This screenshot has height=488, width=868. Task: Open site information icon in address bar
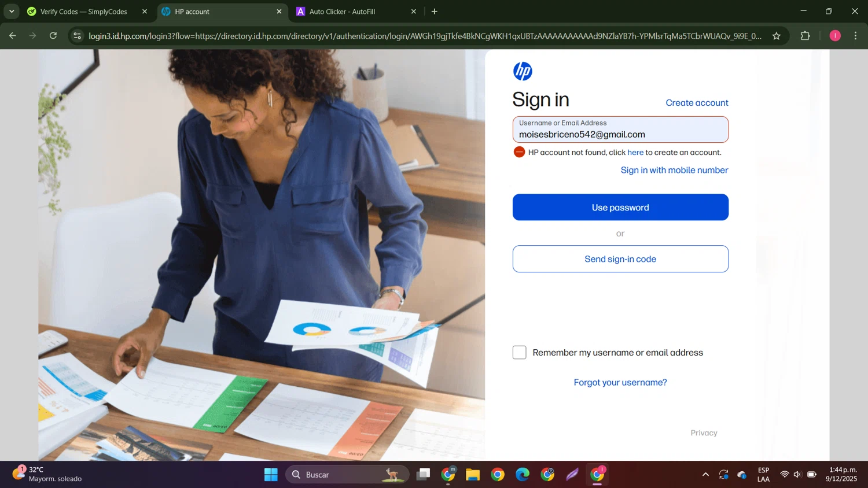[x=78, y=36]
